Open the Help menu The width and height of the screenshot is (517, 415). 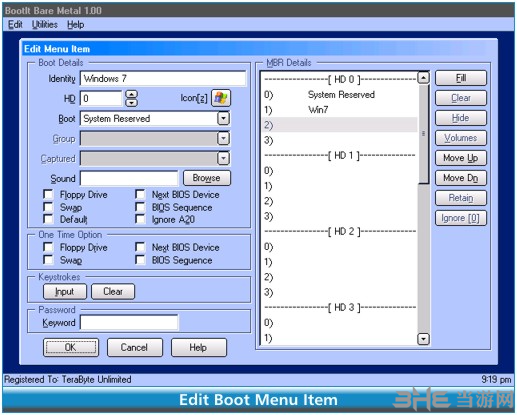pos(76,25)
